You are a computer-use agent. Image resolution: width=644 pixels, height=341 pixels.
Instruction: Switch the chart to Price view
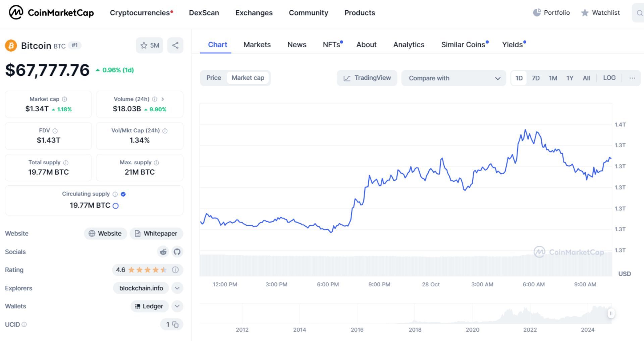tap(214, 78)
